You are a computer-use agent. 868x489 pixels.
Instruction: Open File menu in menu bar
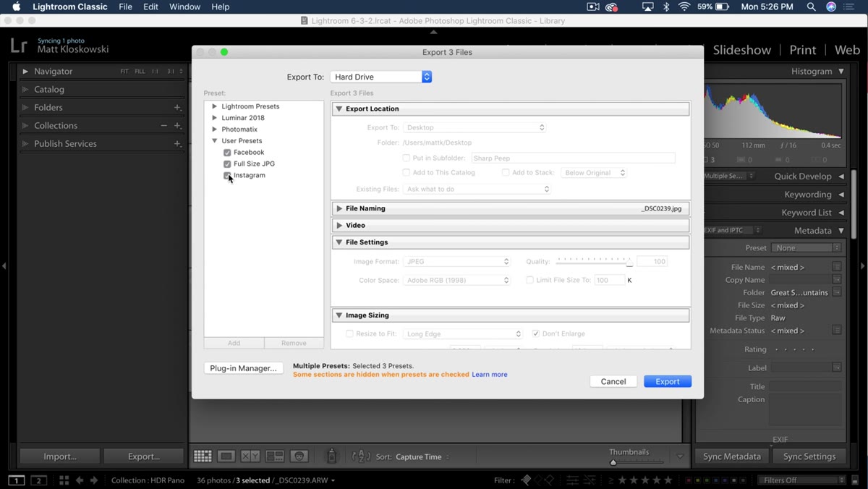click(x=125, y=7)
